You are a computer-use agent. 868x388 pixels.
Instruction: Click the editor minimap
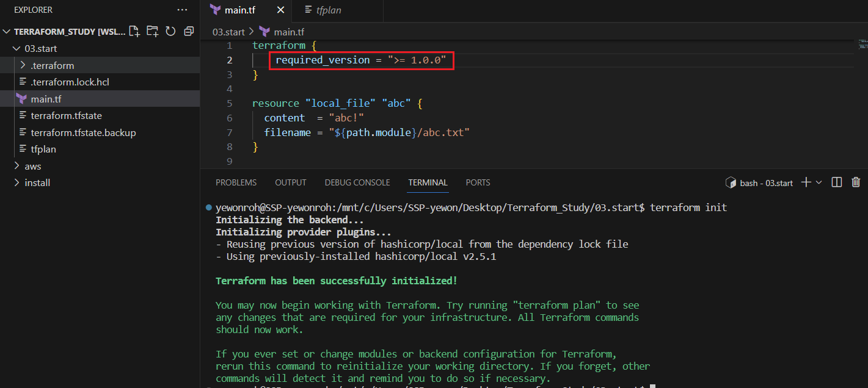coord(863,44)
